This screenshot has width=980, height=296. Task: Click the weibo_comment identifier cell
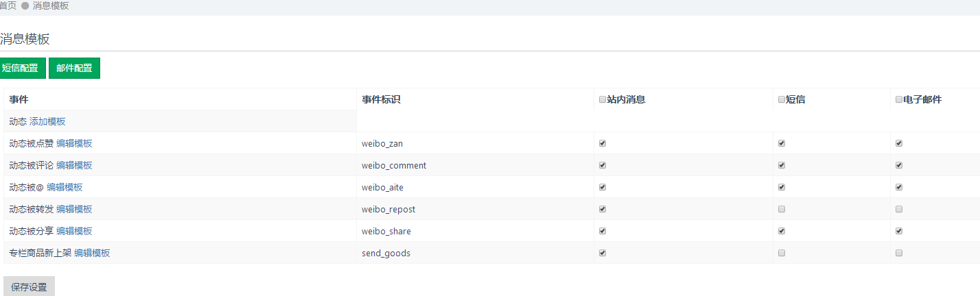[475, 165]
